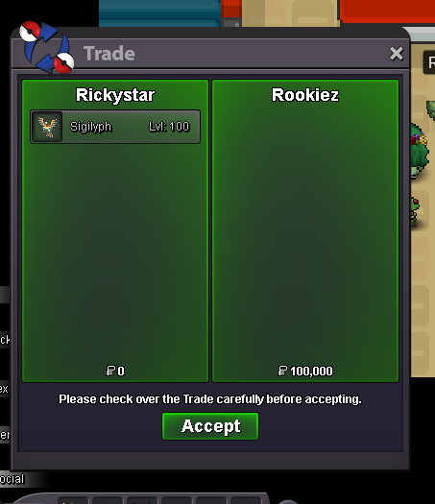This screenshot has width=435, height=504.
Task: Click the partially visible R button at right
Action: click(x=429, y=62)
